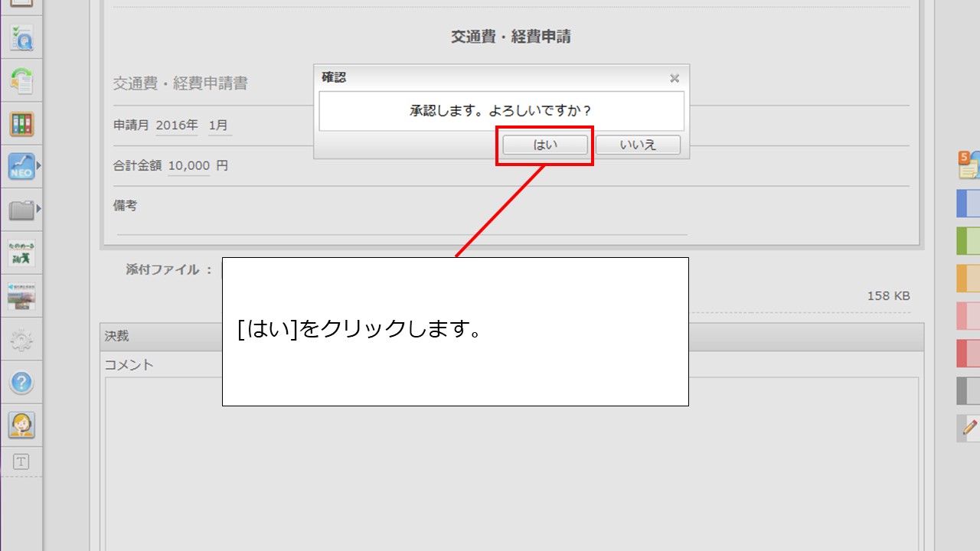Click the 交通費・経費申請書 form name

click(x=181, y=83)
